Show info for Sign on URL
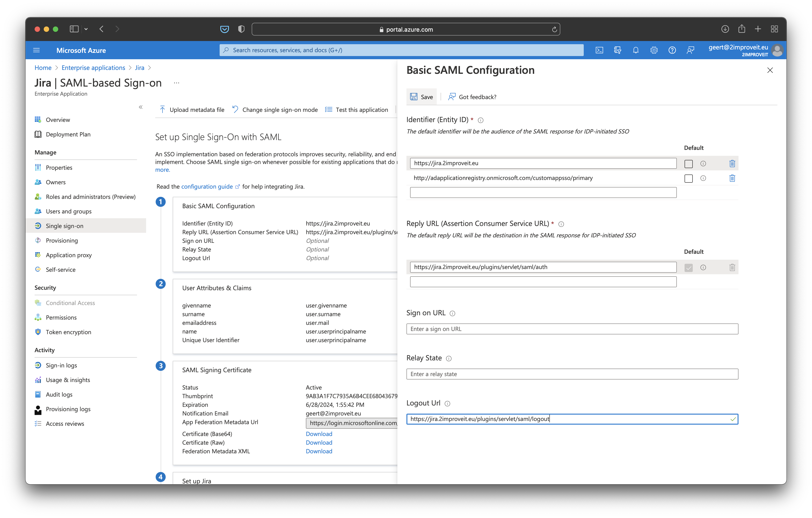The width and height of the screenshot is (812, 518). click(x=452, y=313)
